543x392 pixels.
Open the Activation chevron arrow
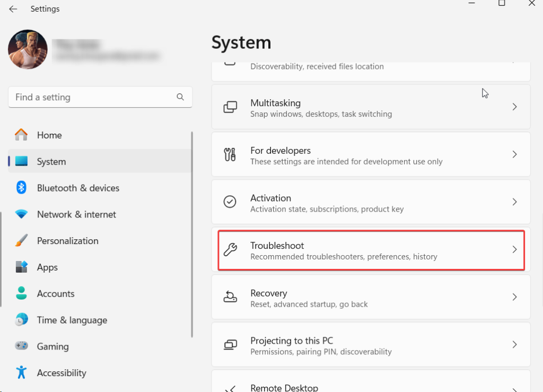514,202
